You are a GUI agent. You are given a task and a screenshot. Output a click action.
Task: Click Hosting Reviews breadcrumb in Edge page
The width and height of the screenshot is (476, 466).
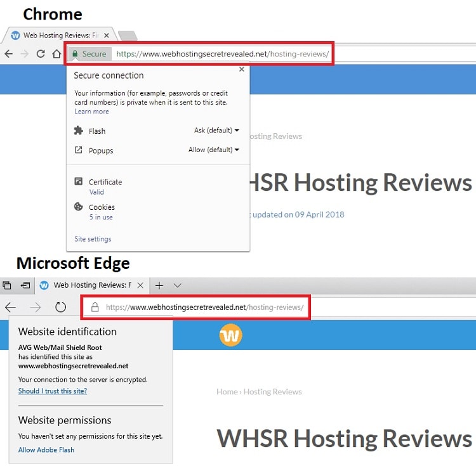click(x=273, y=392)
